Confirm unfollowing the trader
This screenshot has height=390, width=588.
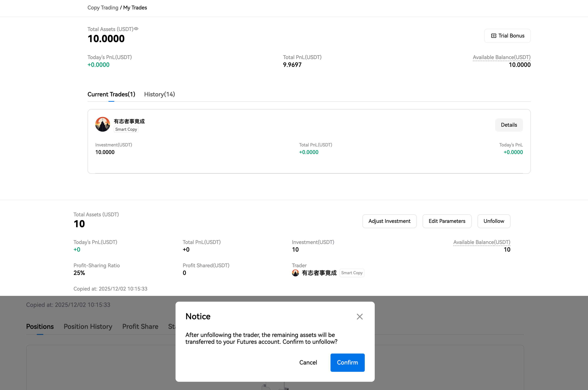(x=347, y=362)
